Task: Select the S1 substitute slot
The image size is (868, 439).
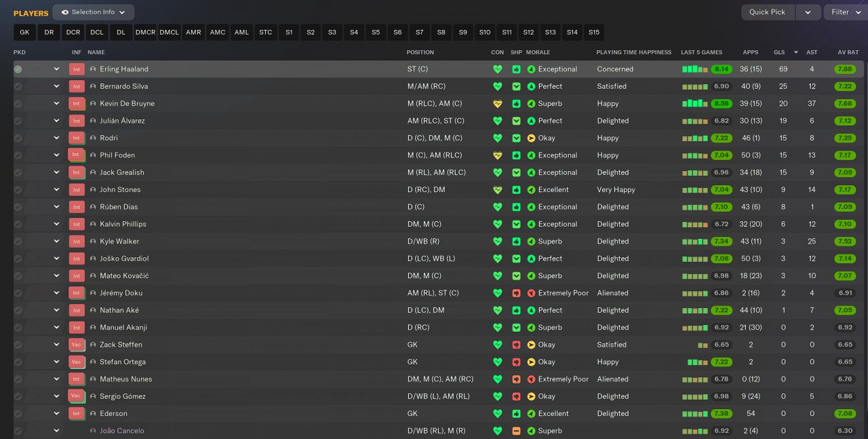Action: 289,32
